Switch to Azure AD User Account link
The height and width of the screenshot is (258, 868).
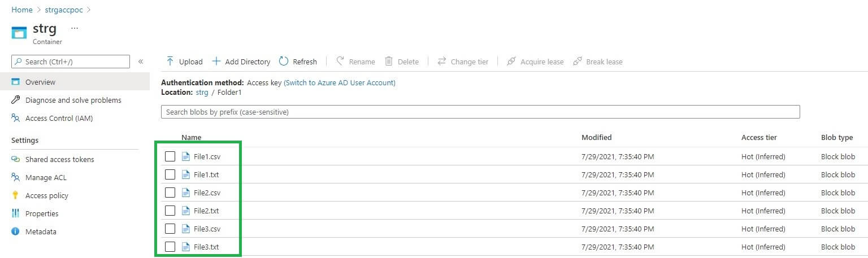340,82
